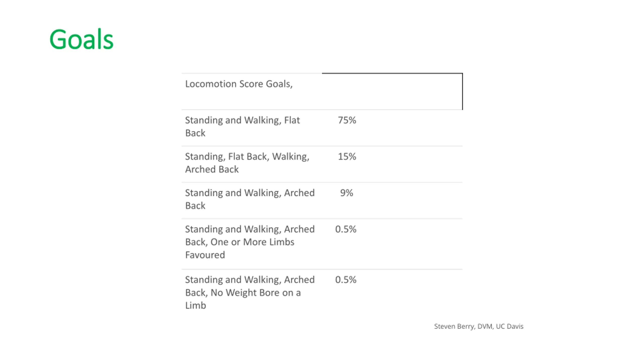The height and width of the screenshot is (362, 644).
Task: Click the 15% value
Action: [x=347, y=156]
